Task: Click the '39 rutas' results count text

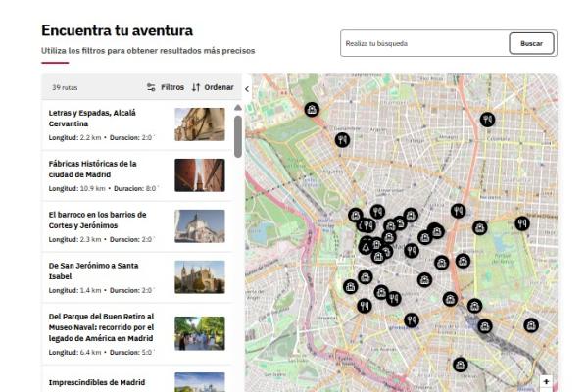Action: tap(65, 88)
